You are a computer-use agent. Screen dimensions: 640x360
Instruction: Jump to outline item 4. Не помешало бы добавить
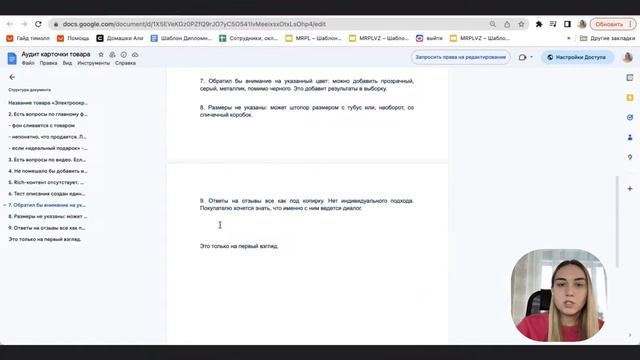tap(48, 171)
